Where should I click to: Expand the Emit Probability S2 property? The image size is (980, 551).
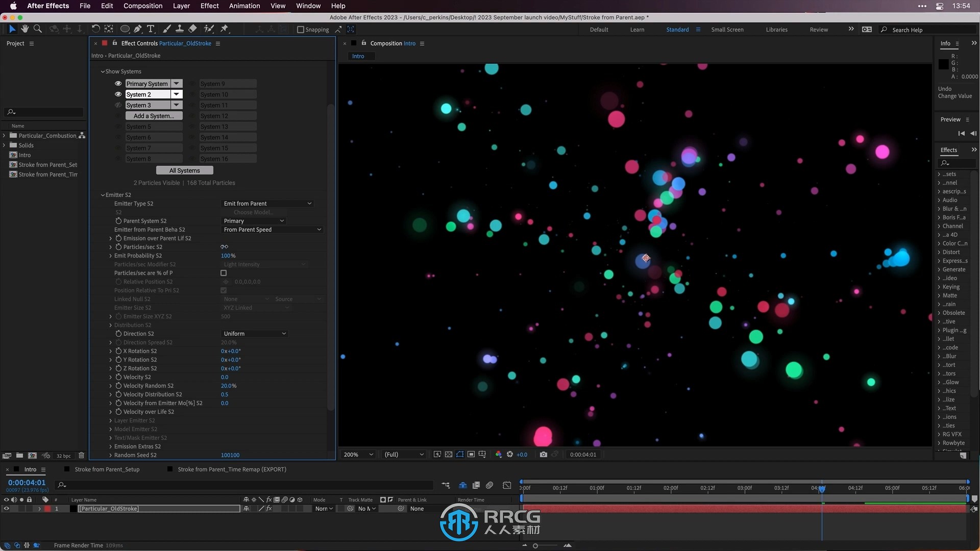(110, 256)
